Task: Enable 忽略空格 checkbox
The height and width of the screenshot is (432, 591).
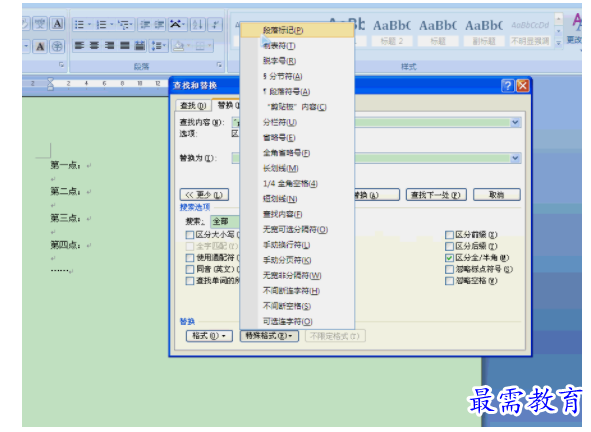Action: [x=449, y=281]
